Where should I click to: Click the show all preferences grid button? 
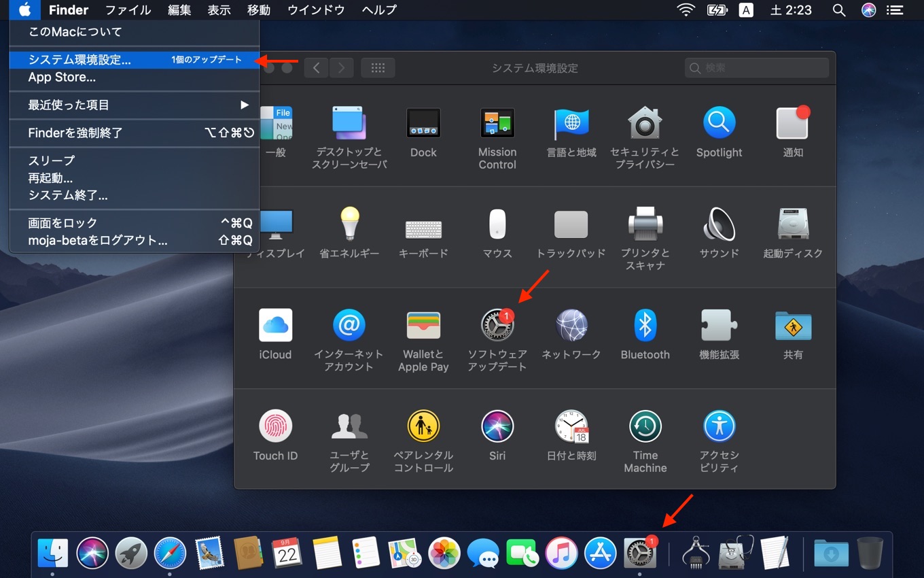coord(378,68)
